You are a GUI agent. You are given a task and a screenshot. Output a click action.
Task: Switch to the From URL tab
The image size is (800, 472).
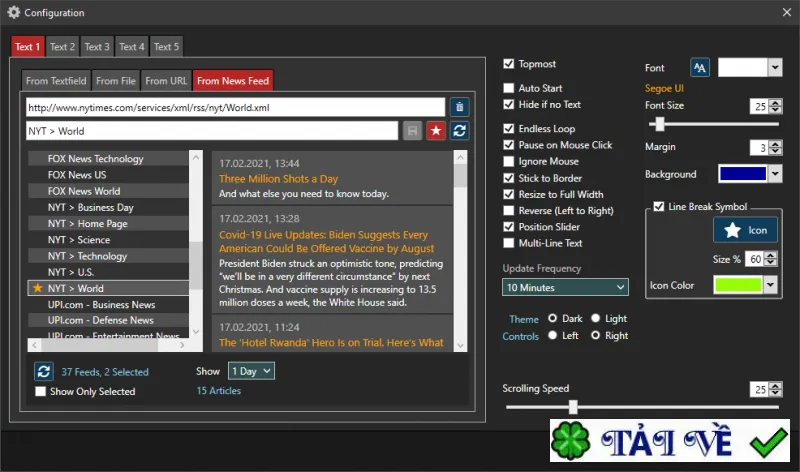click(x=166, y=81)
